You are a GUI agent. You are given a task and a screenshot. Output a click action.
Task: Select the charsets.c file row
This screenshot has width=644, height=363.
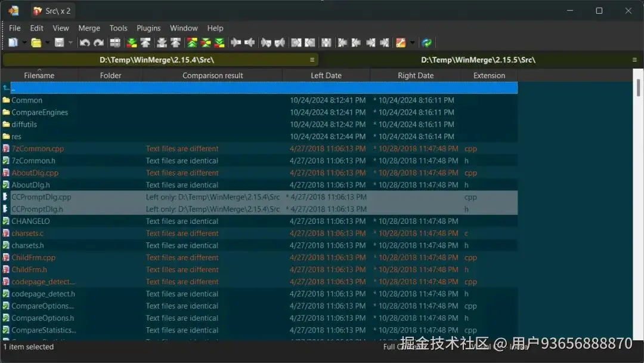(259, 233)
